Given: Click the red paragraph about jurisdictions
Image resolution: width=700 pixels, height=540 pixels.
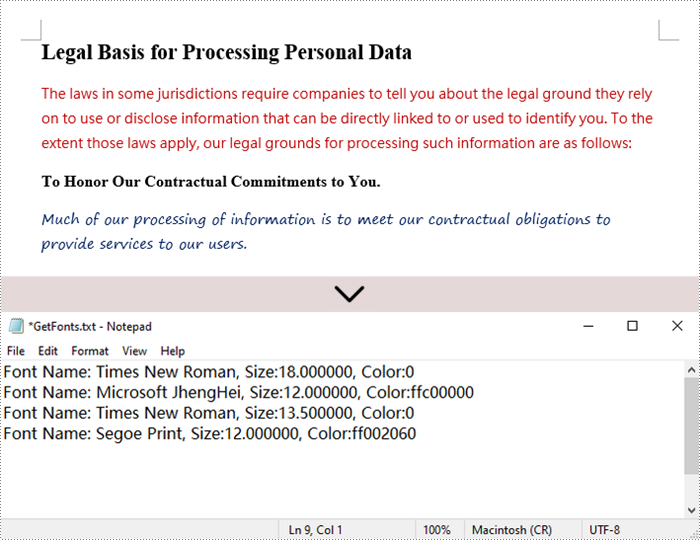Looking at the screenshot, I should click(347, 118).
